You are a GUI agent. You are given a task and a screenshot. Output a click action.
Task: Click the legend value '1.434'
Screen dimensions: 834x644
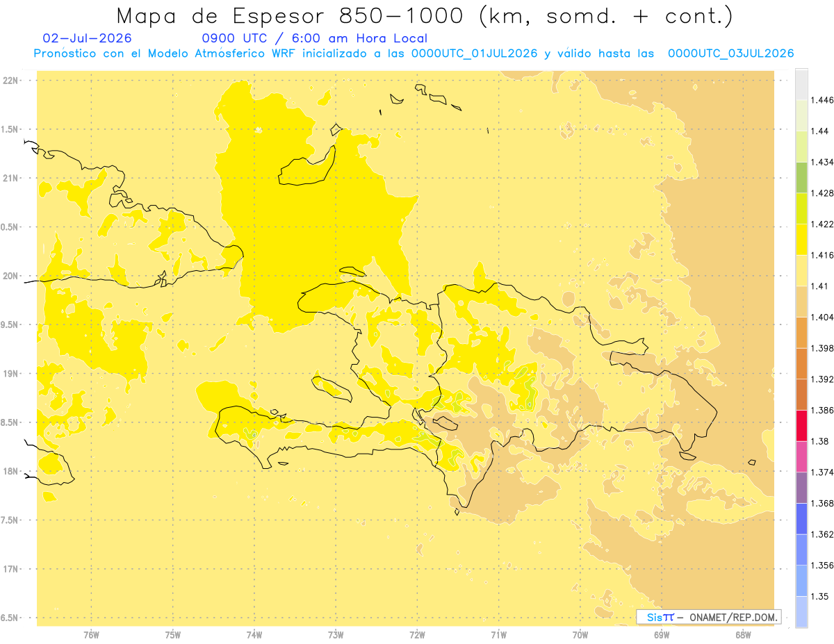(823, 163)
